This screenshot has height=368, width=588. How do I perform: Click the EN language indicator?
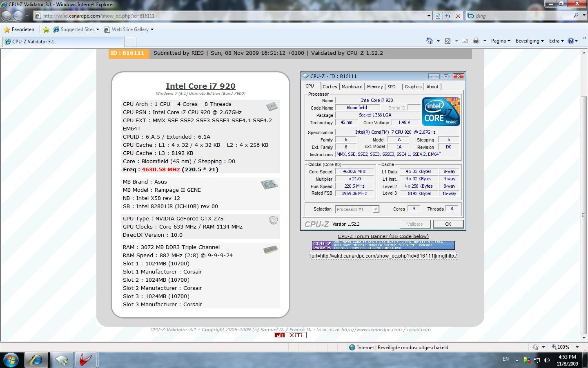(x=506, y=359)
